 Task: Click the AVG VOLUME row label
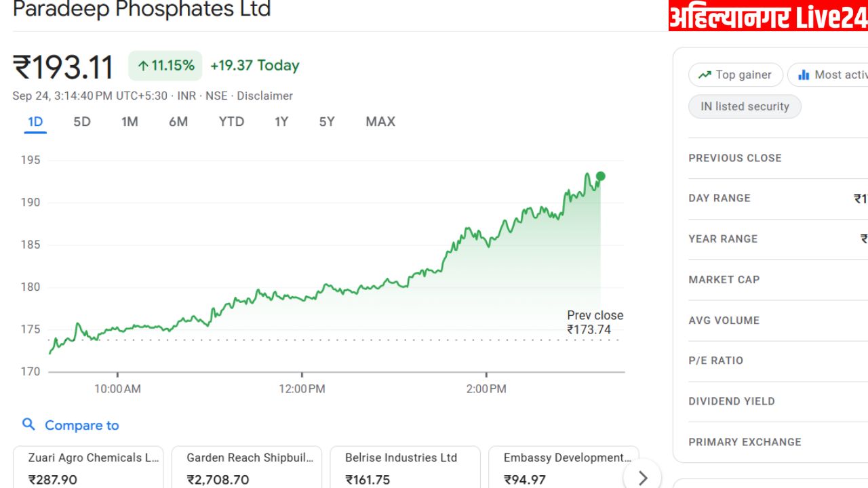click(724, 320)
